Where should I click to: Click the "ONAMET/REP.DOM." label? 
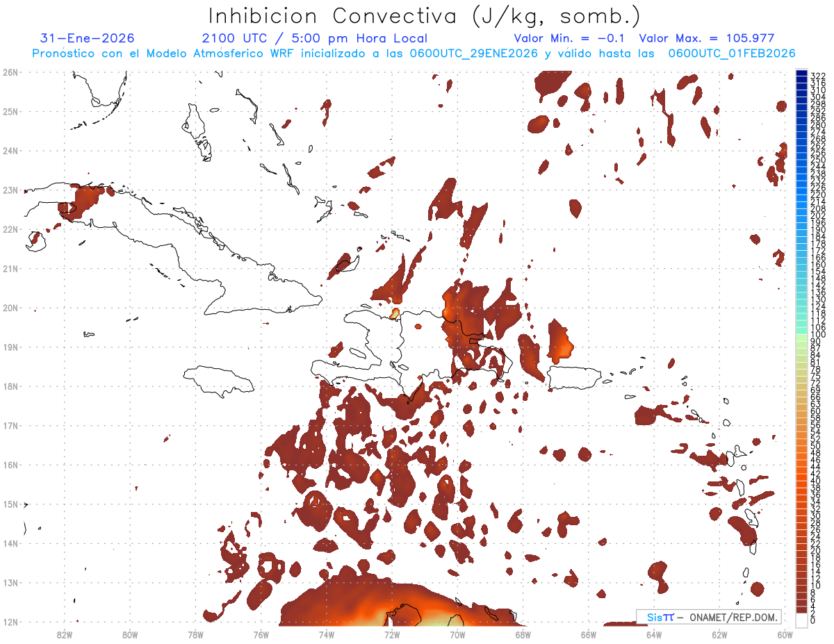pos(734,618)
